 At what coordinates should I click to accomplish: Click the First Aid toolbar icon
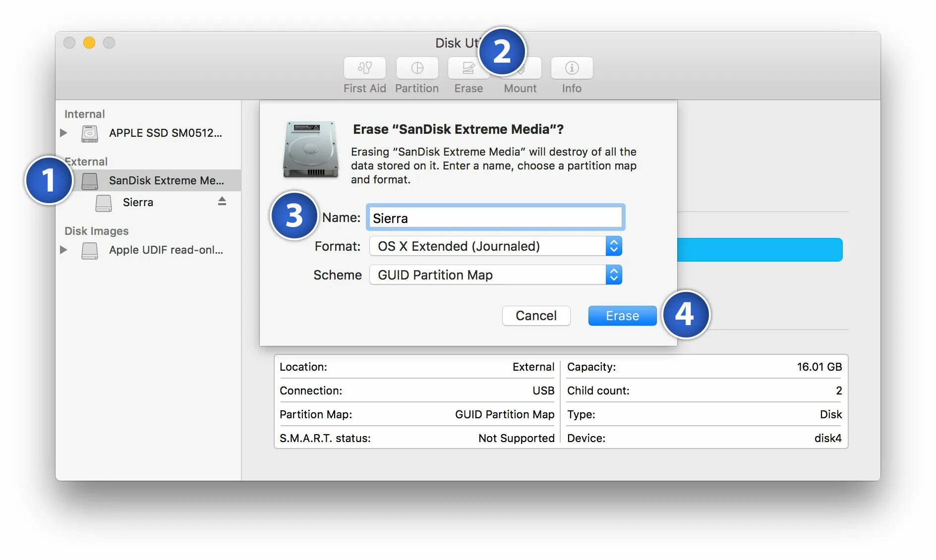click(364, 68)
